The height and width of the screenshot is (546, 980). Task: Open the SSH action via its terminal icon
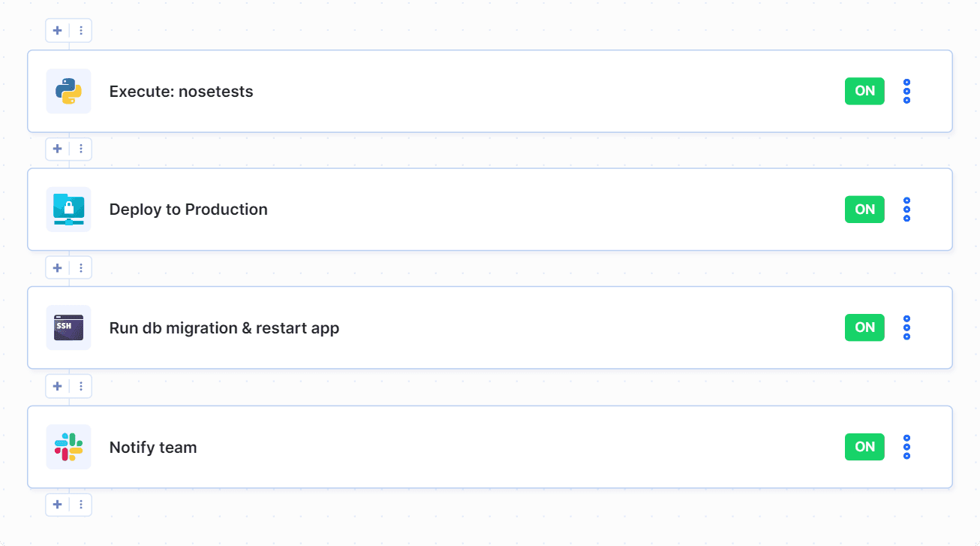(x=68, y=327)
